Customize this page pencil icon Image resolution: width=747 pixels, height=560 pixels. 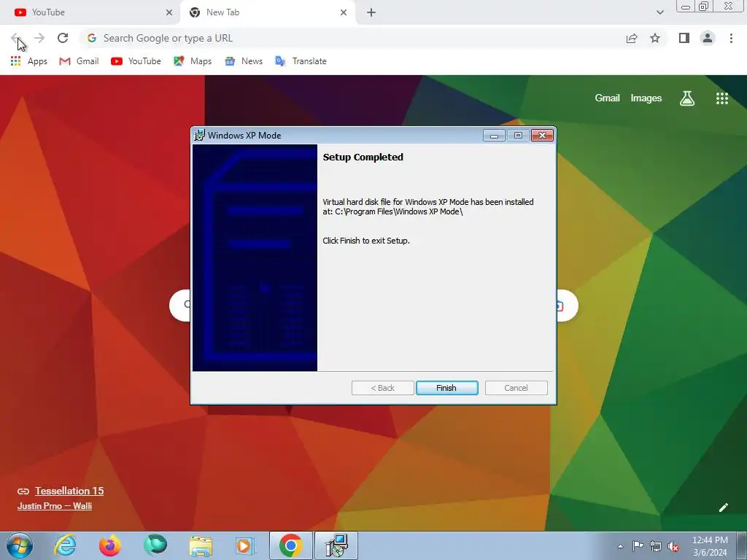coord(723,507)
